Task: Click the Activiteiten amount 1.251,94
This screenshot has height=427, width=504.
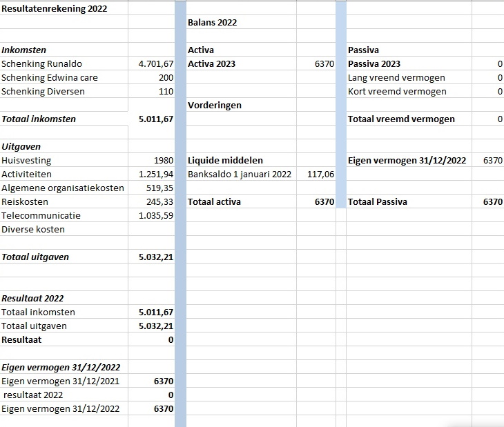Action: point(155,174)
